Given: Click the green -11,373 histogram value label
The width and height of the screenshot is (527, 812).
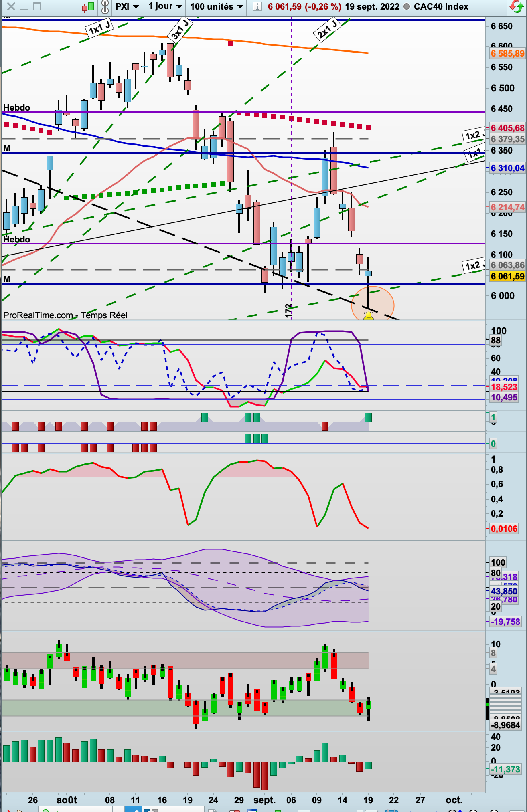Looking at the screenshot, I should 505,769.
